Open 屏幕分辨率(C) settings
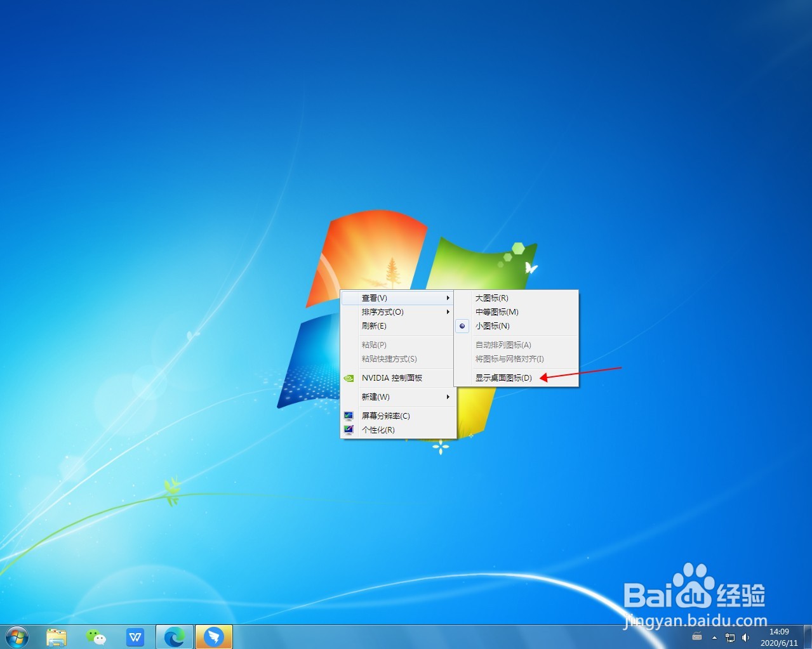The width and height of the screenshot is (812, 649). [398, 416]
